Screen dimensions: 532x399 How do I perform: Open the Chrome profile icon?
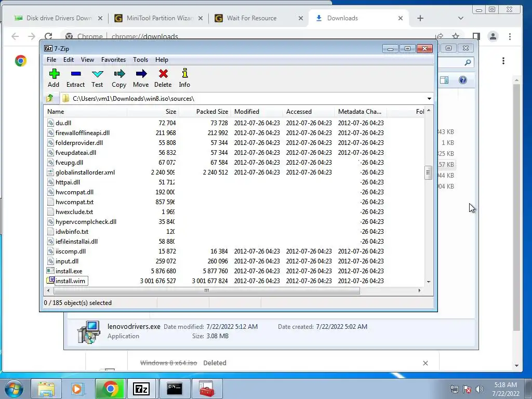click(493, 36)
